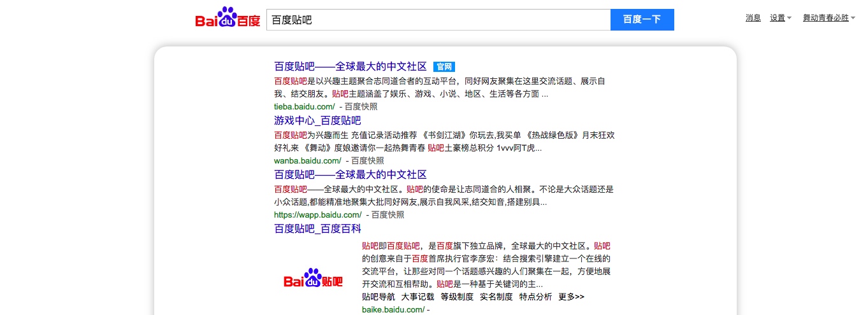Click snippet line 小众话题,都能精准地聚集大批同好网友
868x315 pixels.
tap(410, 202)
